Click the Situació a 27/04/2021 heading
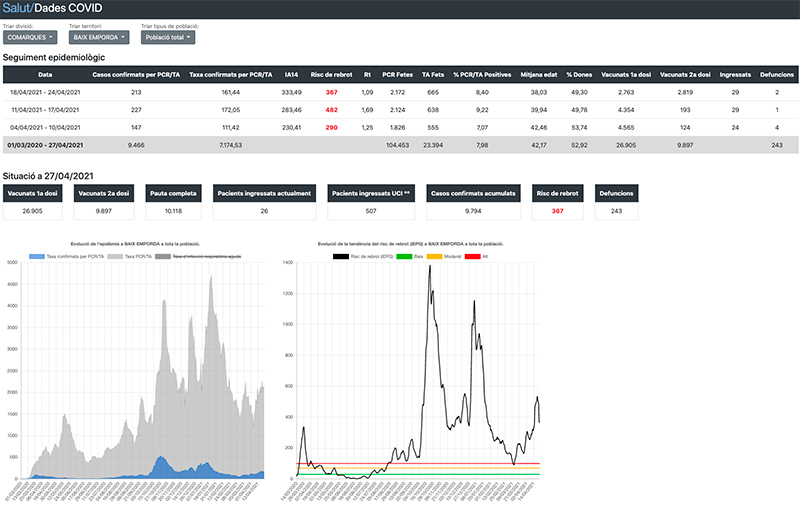The image size is (800, 506). (x=48, y=176)
